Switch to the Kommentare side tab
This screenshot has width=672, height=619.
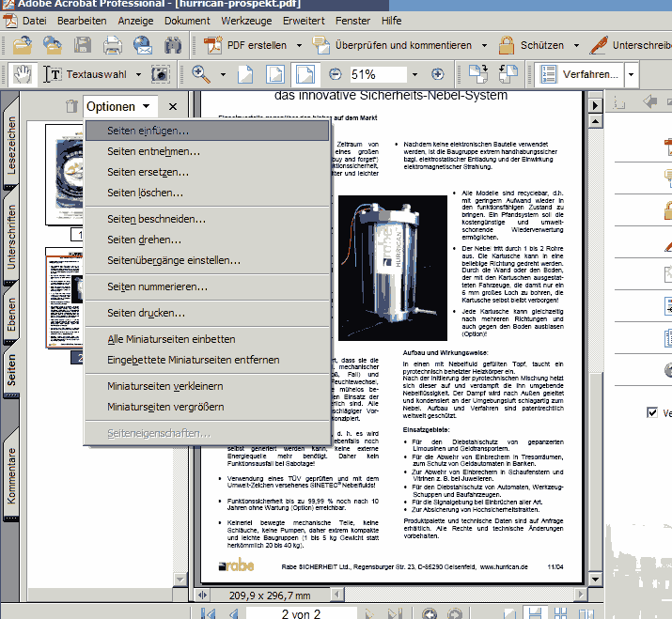(11, 475)
